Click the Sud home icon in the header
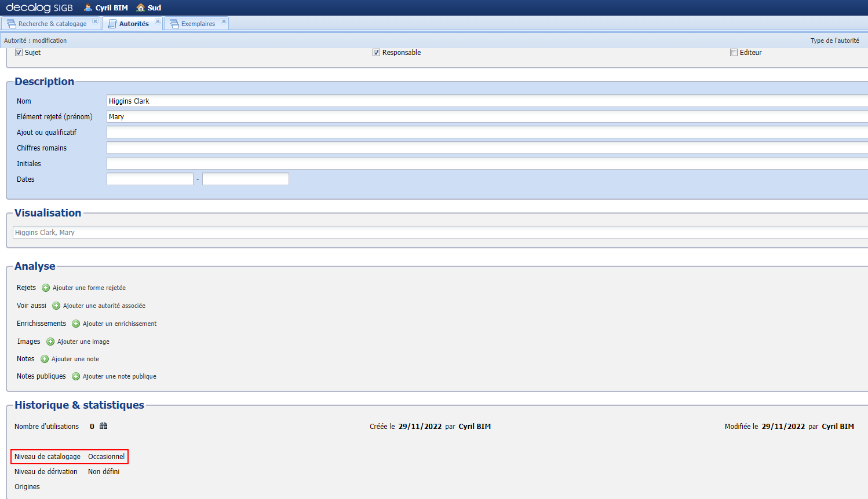The image size is (868, 499). [139, 8]
